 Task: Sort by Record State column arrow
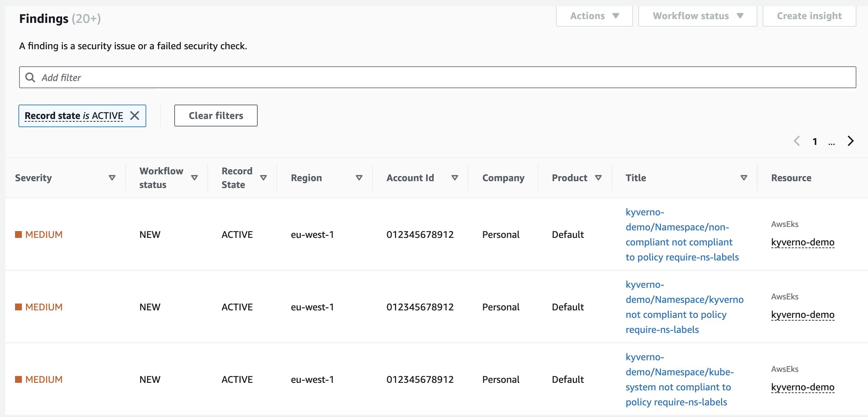[263, 178]
